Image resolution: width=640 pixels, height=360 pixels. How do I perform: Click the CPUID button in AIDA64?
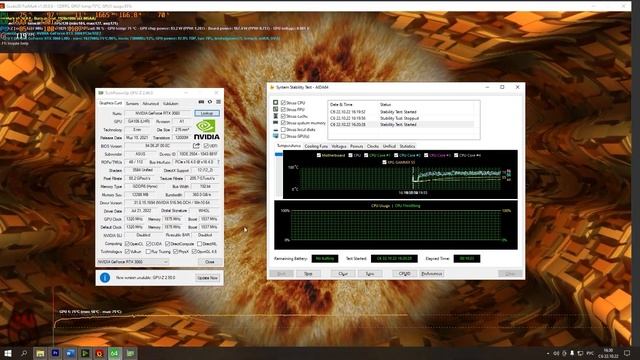pos(404,274)
